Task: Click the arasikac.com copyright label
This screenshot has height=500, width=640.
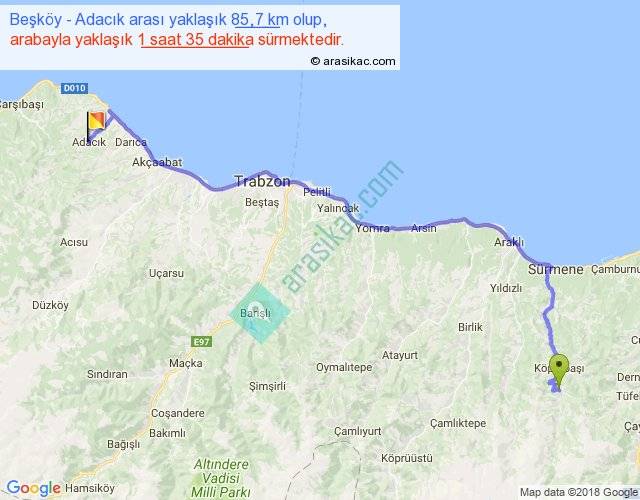Action: [x=352, y=61]
